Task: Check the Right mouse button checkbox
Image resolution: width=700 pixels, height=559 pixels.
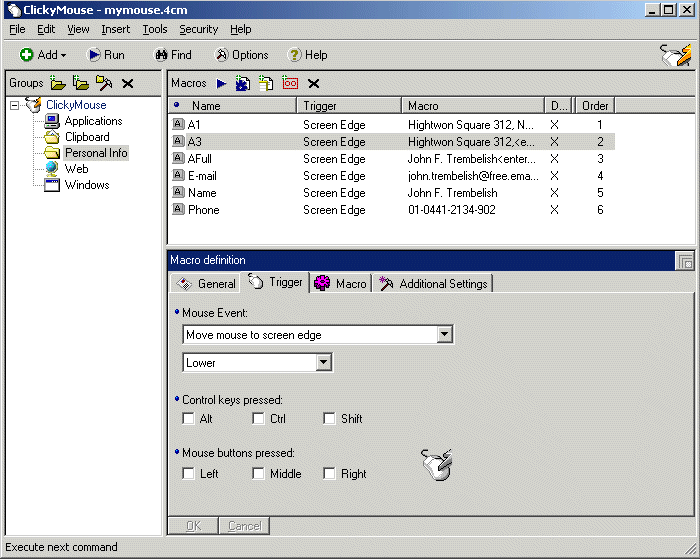Action: [329, 474]
